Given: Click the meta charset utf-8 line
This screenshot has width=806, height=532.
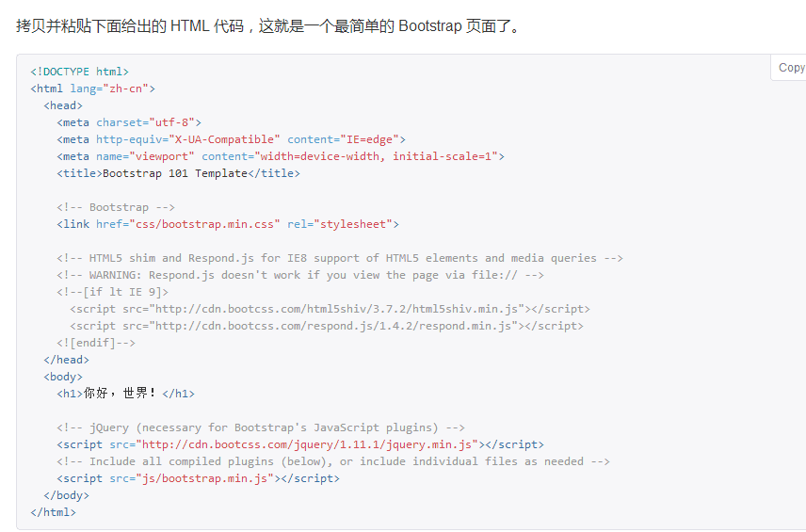Looking at the screenshot, I should (129, 122).
